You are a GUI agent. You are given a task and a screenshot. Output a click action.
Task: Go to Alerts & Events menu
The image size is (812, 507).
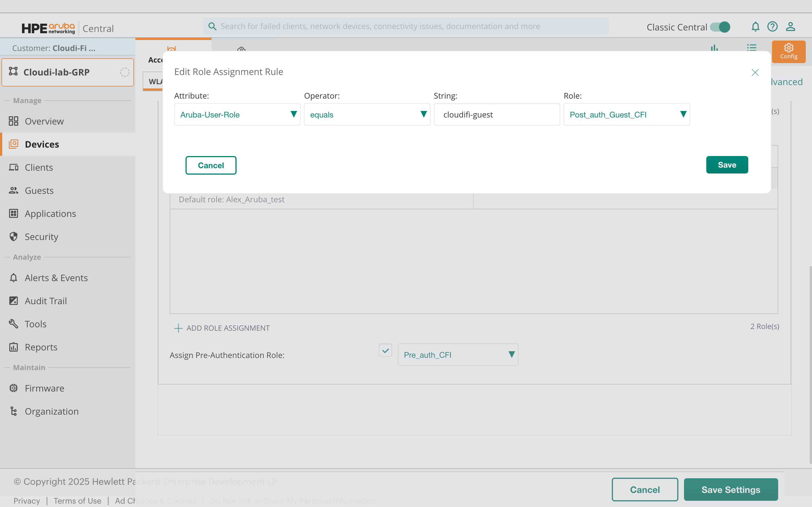click(56, 278)
